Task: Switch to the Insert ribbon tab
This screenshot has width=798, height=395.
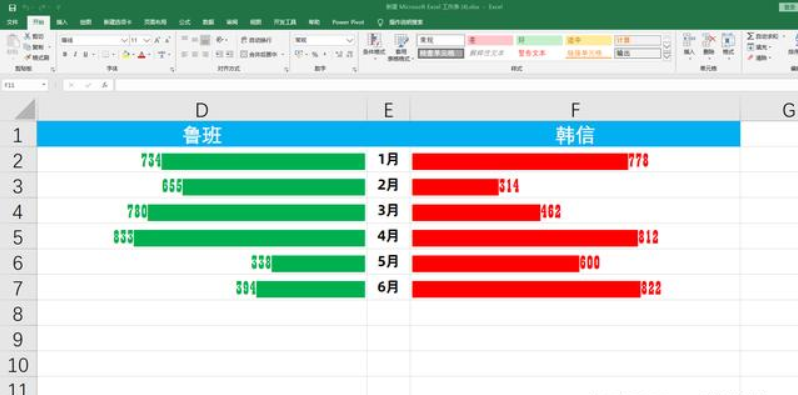Action: click(62, 22)
